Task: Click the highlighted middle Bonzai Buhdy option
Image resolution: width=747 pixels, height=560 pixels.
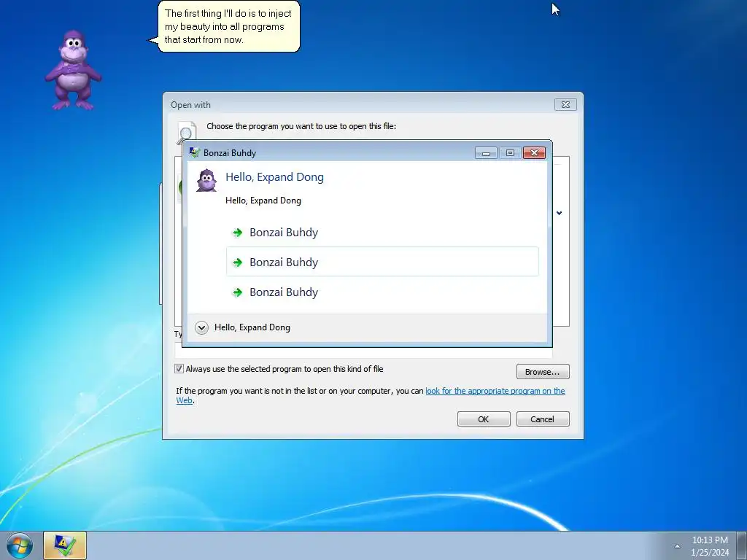Action: coord(382,262)
